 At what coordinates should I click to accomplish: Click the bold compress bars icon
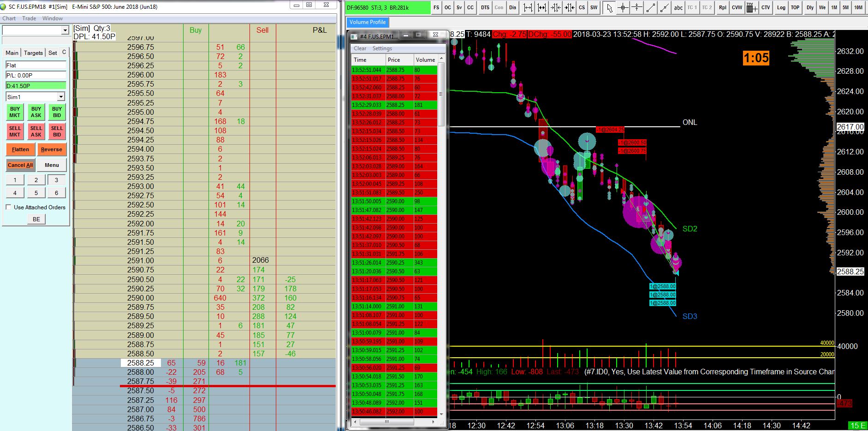point(569,7)
